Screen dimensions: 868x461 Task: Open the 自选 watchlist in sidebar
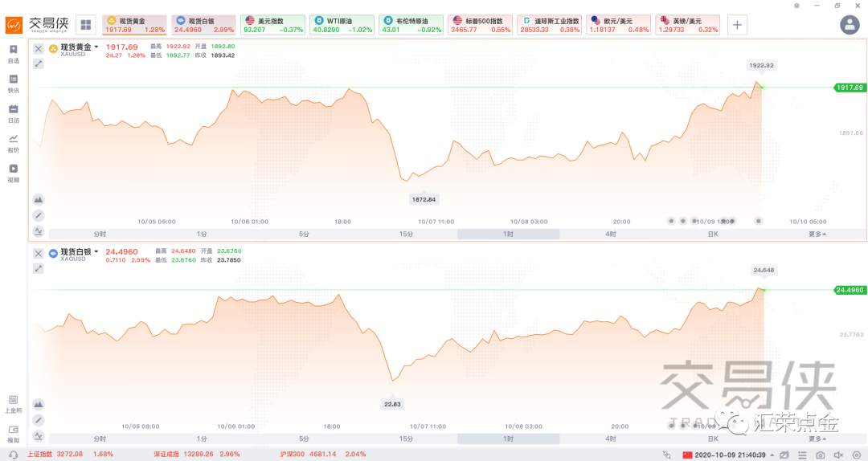coord(14,54)
